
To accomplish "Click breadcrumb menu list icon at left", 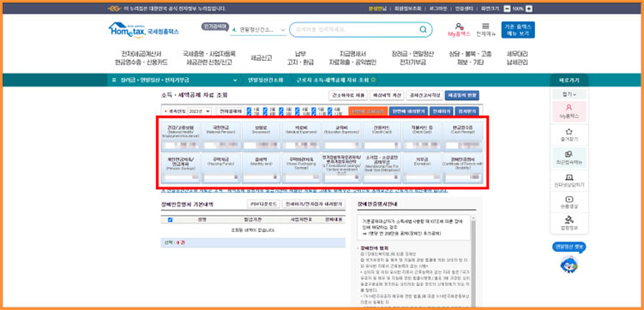I will pos(114,80).
